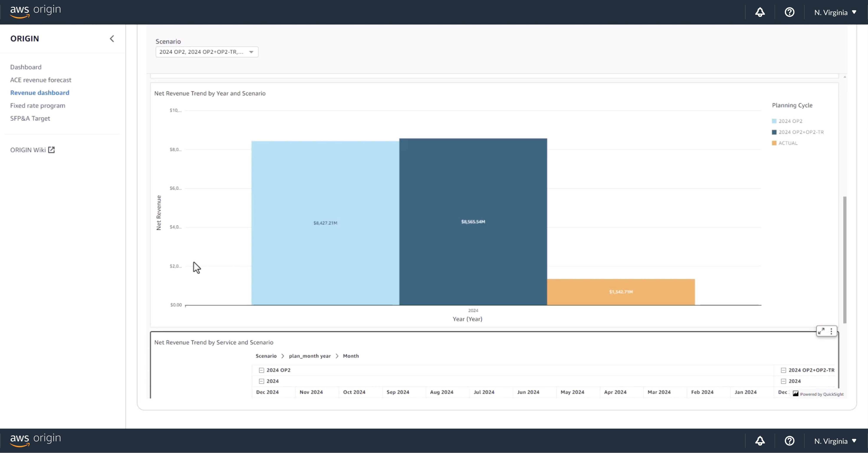
Task: Click the aws origin logo in top header
Action: pos(35,11)
